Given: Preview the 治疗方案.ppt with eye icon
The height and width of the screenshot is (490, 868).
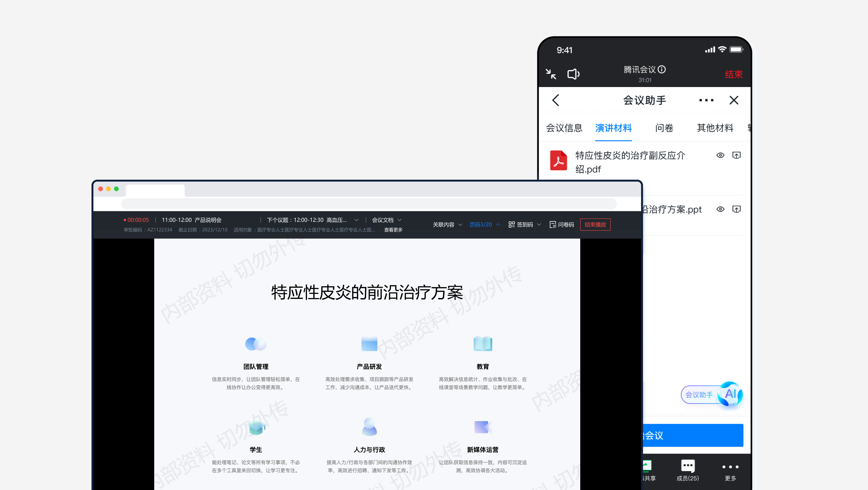Looking at the screenshot, I should pos(720,209).
